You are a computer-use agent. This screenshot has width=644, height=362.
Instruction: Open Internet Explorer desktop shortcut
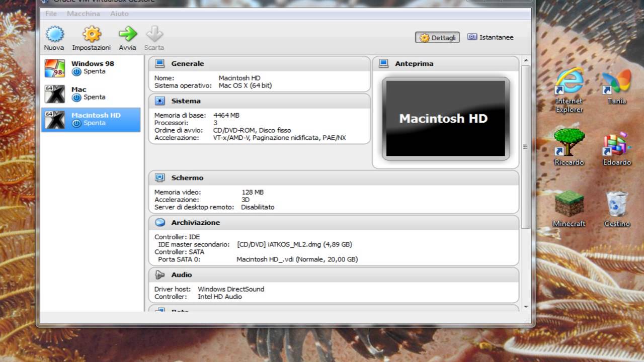569,91
